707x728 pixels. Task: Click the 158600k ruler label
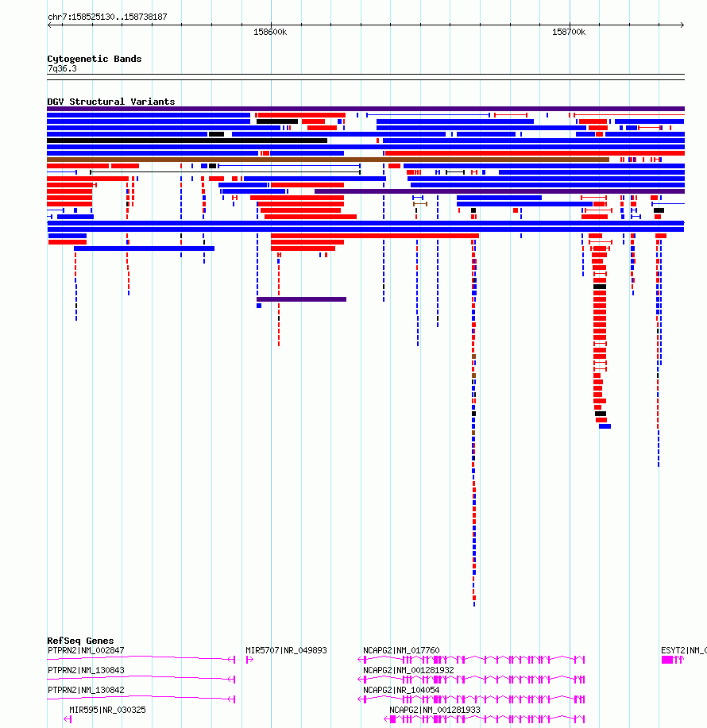tap(270, 32)
